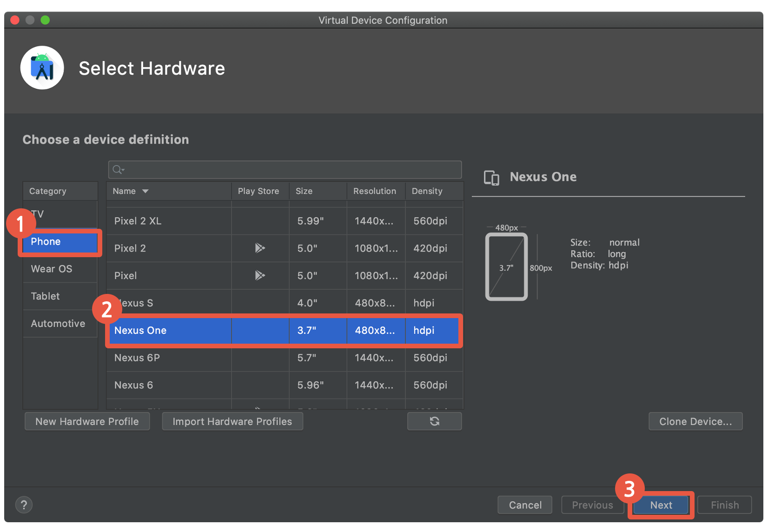Sort devices by the Name column arrow
This screenshot has height=532, width=768.
(146, 191)
